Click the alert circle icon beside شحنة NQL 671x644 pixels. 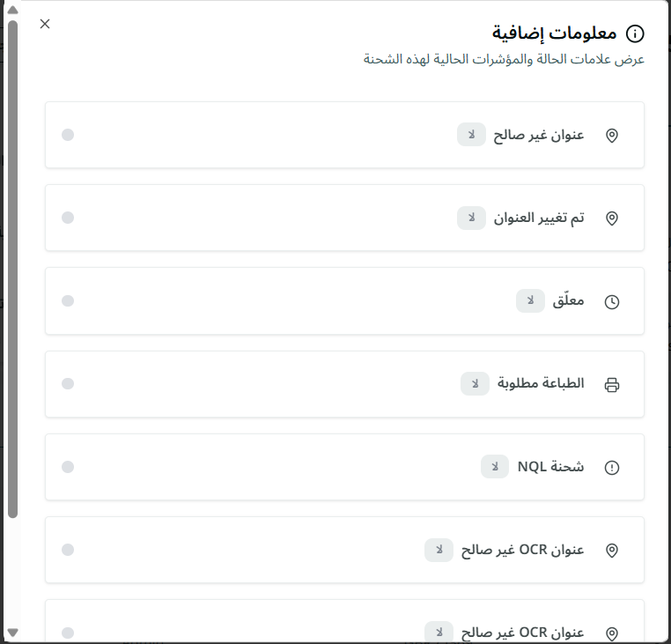612,467
